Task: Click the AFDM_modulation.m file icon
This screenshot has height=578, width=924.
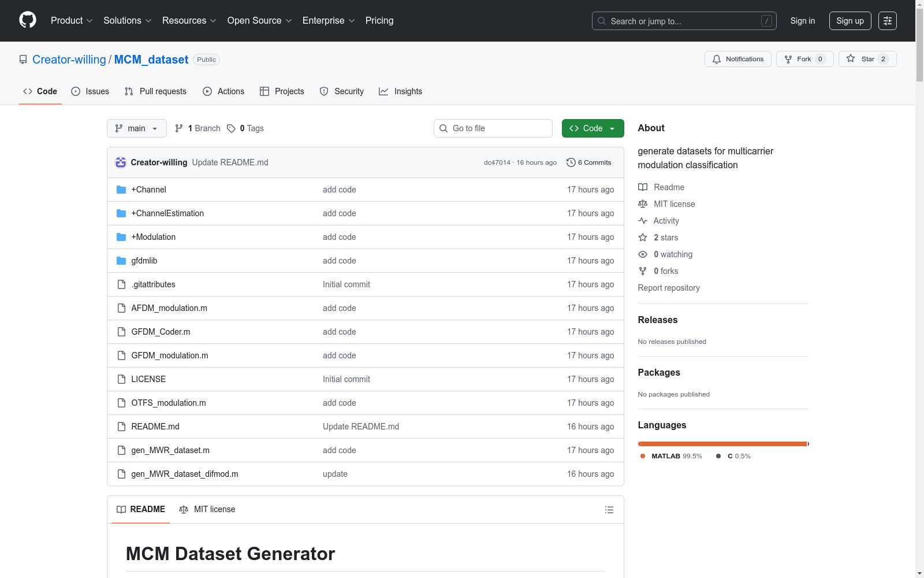Action: (121, 308)
